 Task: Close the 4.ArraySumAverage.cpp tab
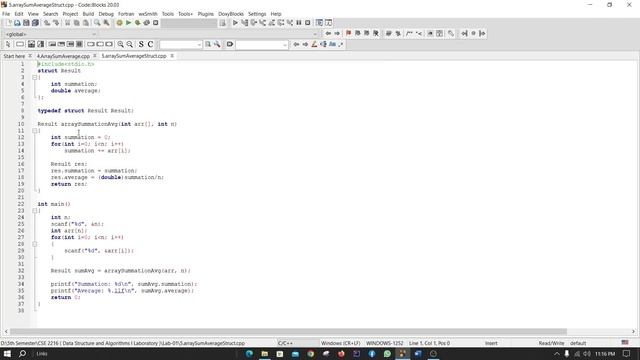tap(95, 56)
